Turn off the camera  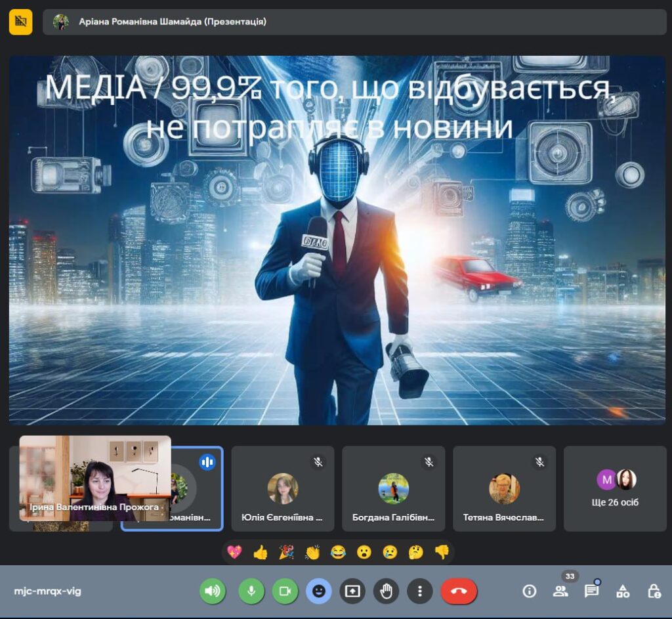click(285, 591)
